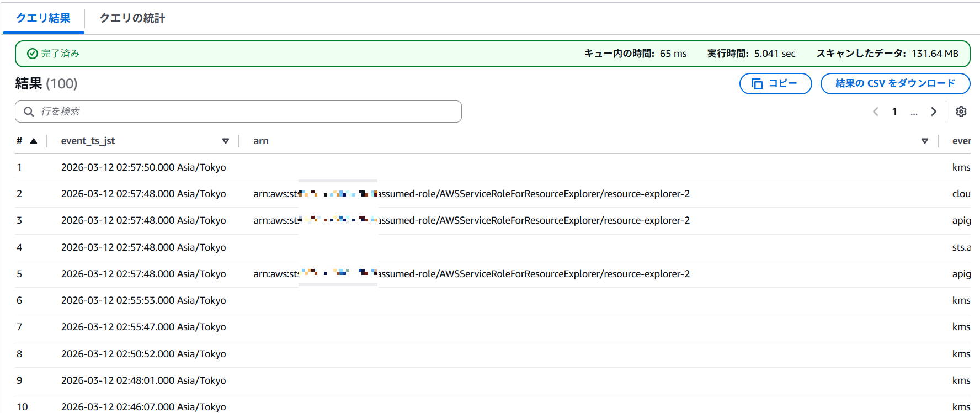980x413 pixels.
Task: Click the green completed checkmark icon
Action: tap(33, 54)
